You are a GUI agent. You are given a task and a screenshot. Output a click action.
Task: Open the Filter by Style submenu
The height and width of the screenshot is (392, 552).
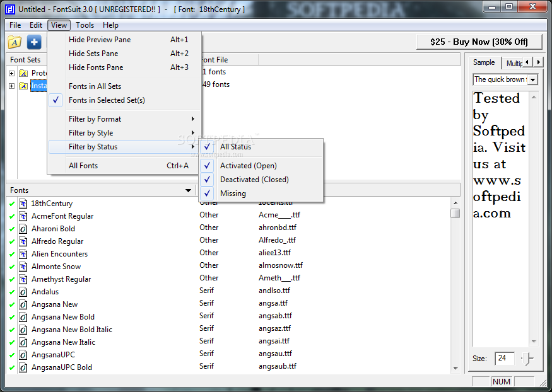pos(125,133)
